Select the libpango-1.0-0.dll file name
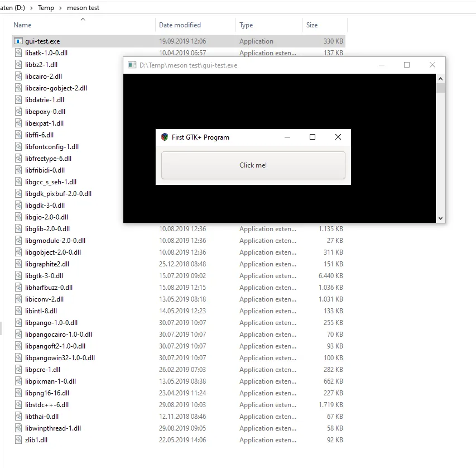Viewport: 476px width, 468px height. point(51,323)
